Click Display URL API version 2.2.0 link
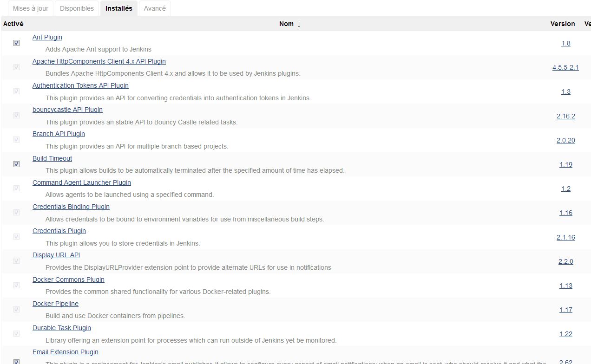 click(565, 261)
